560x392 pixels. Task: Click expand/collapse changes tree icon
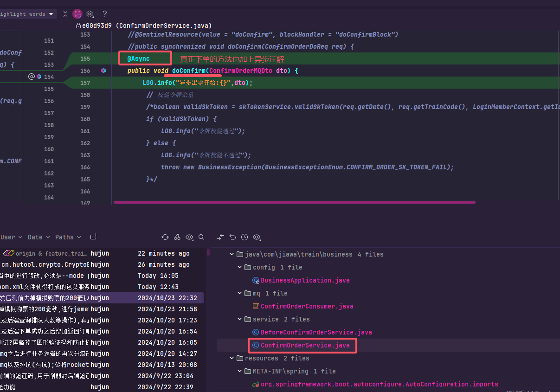[220, 237]
